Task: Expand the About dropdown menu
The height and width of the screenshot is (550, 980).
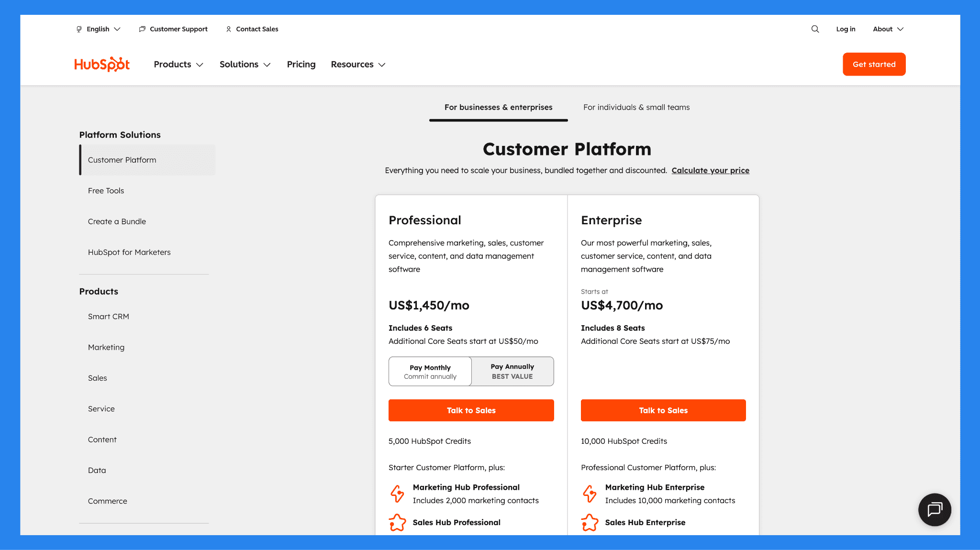Action: point(888,29)
